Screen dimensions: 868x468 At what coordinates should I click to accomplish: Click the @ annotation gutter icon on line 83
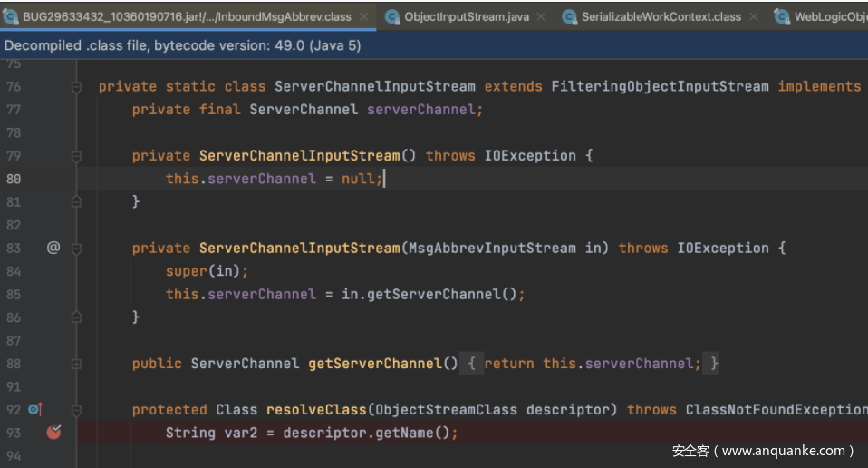[x=53, y=248]
